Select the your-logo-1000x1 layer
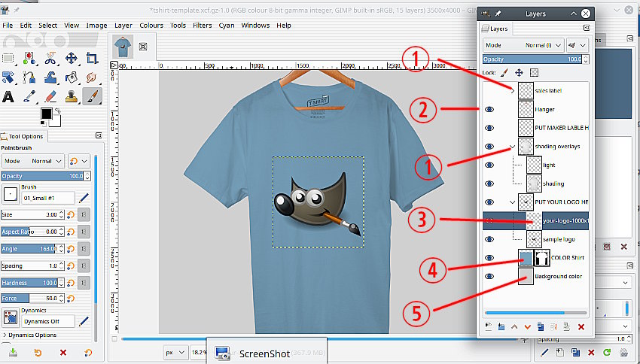The width and height of the screenshot is (640, 364). [x=535, y=220]
